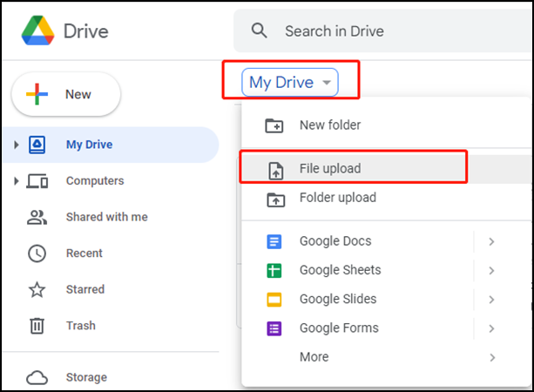534x392 pixels.
Task: Click the Recent clock icon
Action: [x=37, y=253]
